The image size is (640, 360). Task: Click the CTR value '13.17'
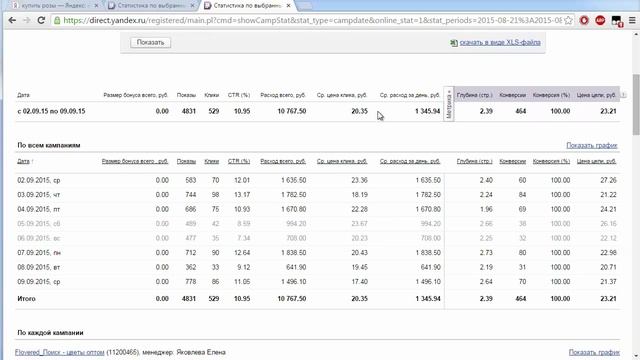click(x=242, y=195)
